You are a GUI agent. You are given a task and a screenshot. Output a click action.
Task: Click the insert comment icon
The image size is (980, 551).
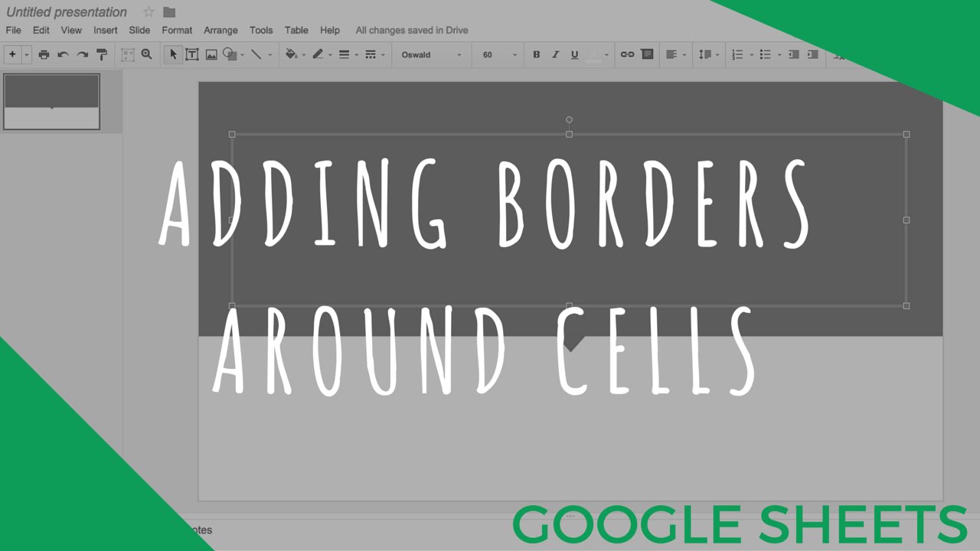[647, 54]
